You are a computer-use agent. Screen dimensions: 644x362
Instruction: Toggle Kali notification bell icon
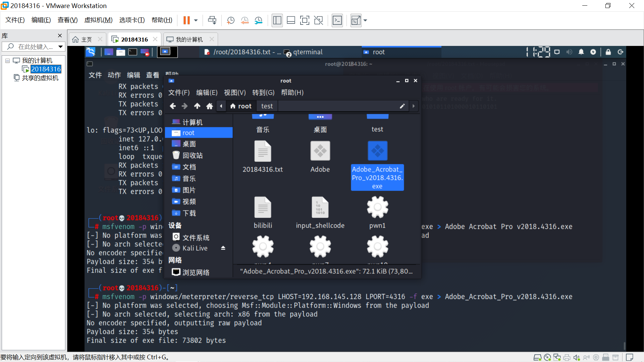pos(581,52)
